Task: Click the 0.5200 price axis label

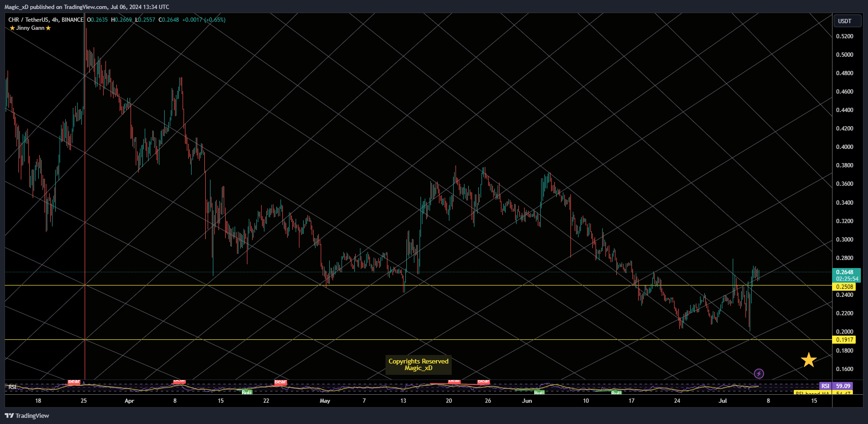Action: (x=844, y=36)
